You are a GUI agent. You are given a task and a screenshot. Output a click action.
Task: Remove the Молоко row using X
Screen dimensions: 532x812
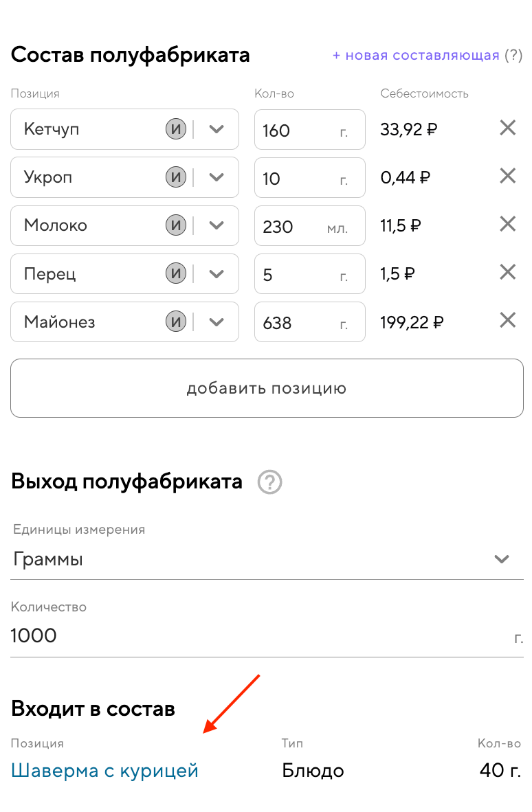tap(507, 224)
